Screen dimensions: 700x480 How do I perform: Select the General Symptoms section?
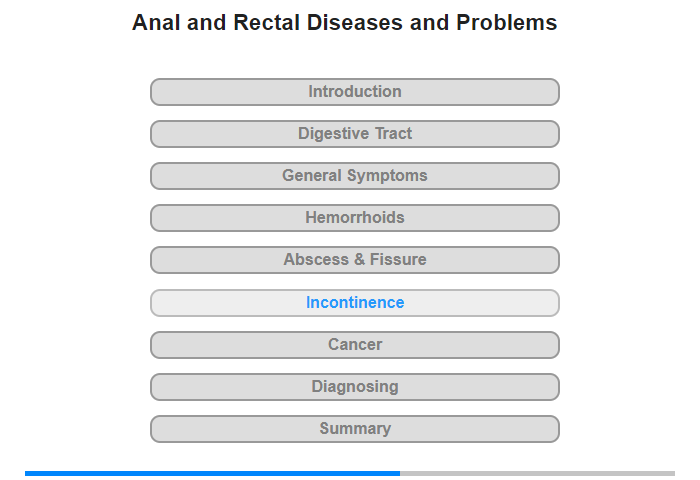tap(354, 176)
